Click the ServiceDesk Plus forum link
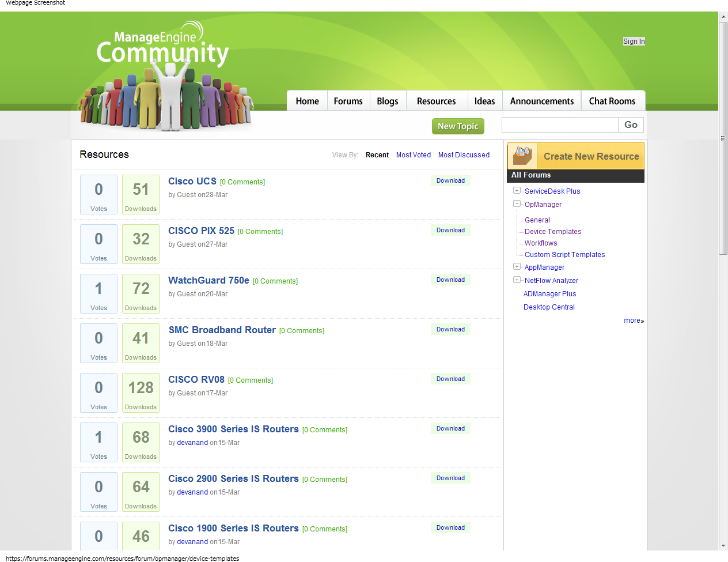Screen dimensions: 728x562 552,191
